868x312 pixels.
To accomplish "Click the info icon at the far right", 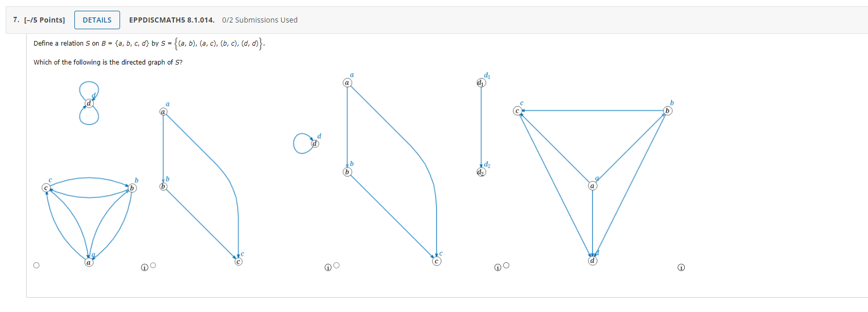I will pos(681,267).
